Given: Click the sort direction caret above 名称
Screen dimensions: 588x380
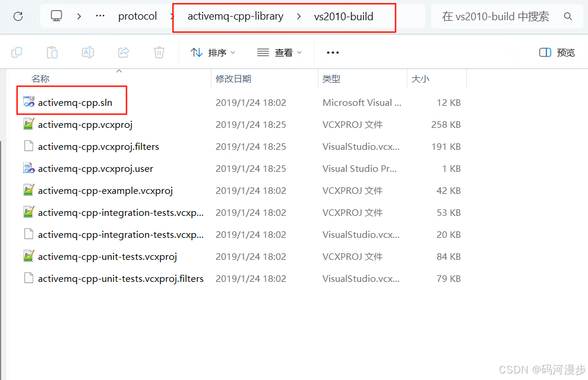Looking at the screenshot, I should click(x=119, y=71).
